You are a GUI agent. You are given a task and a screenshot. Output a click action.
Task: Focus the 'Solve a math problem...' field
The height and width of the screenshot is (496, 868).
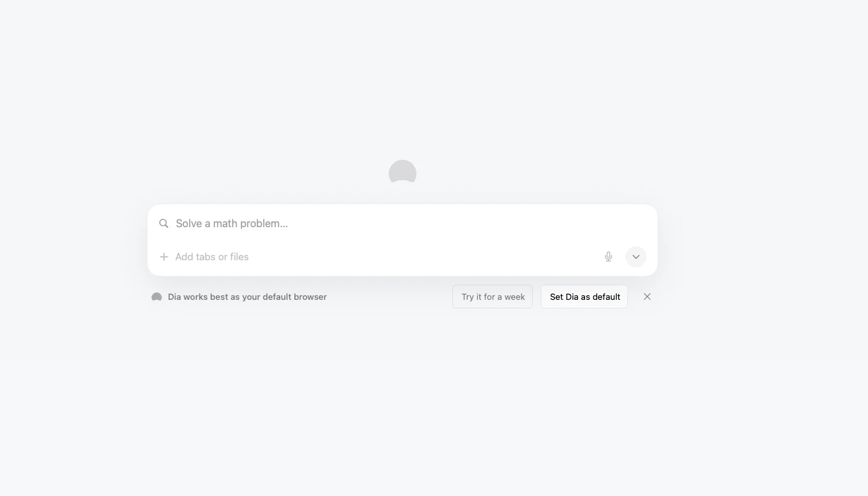397,224
